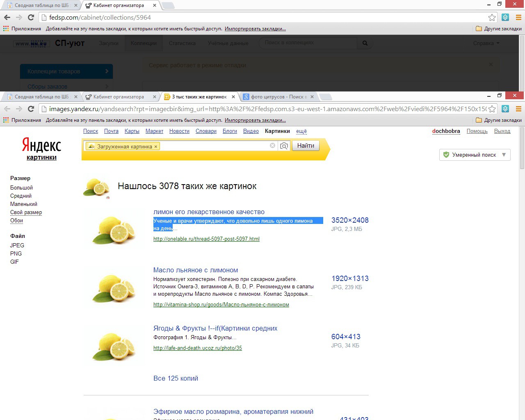Open 1920×1313 image size link
Viewport: 525px width, 420px height.
coord(350,278)
